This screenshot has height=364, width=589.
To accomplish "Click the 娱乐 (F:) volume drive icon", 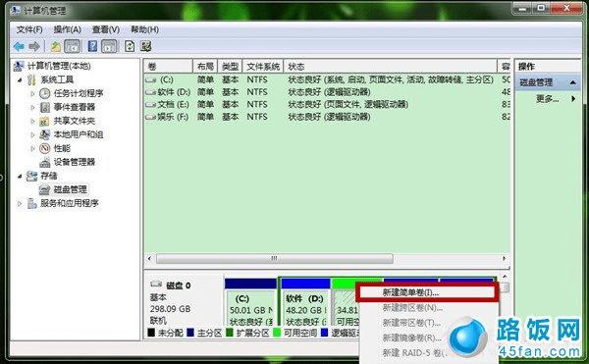I will 150,117.
